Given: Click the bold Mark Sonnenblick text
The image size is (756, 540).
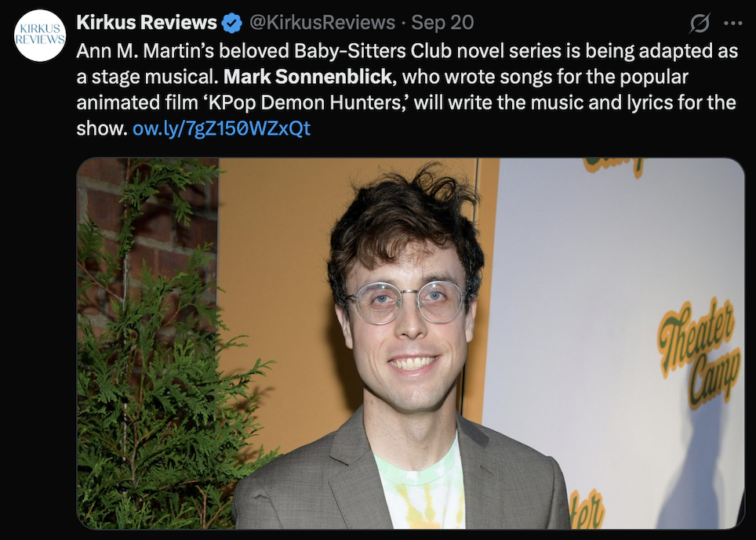Looking at the screenshot, I should [307, 77].
